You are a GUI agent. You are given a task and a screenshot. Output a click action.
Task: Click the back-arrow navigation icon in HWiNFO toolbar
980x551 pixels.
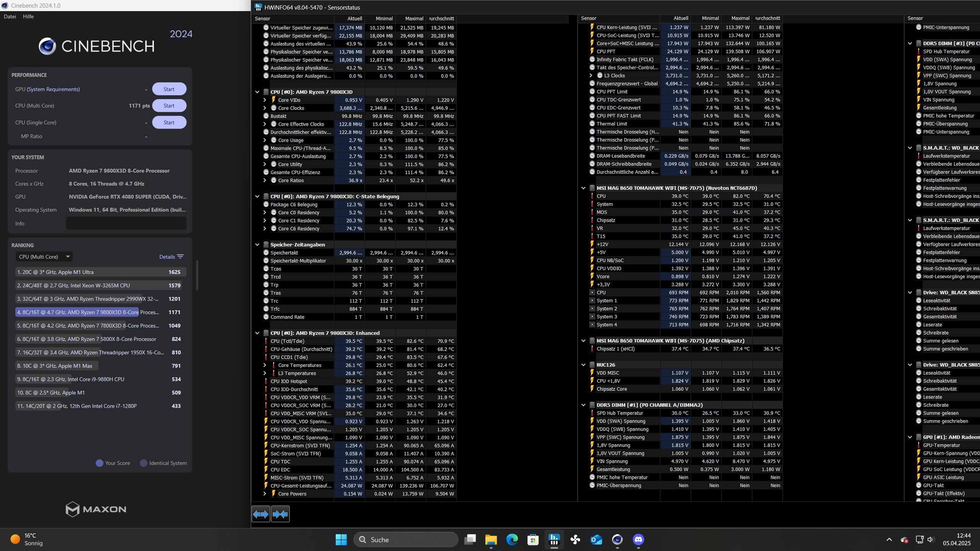[x=260, y=514]
